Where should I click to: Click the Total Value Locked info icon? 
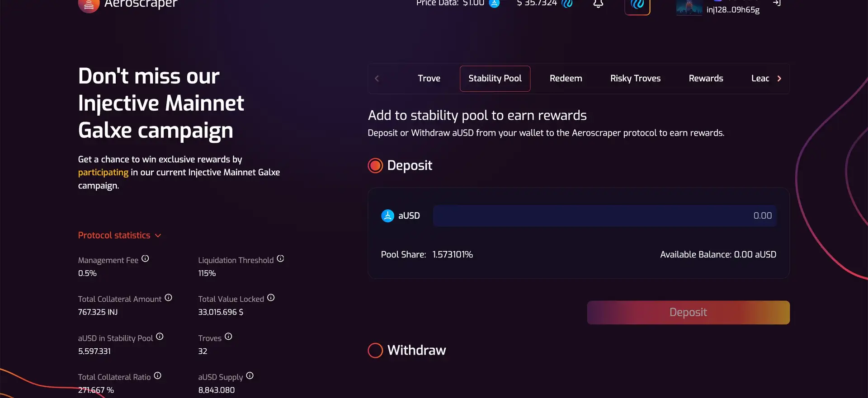[x=271, y=298]
